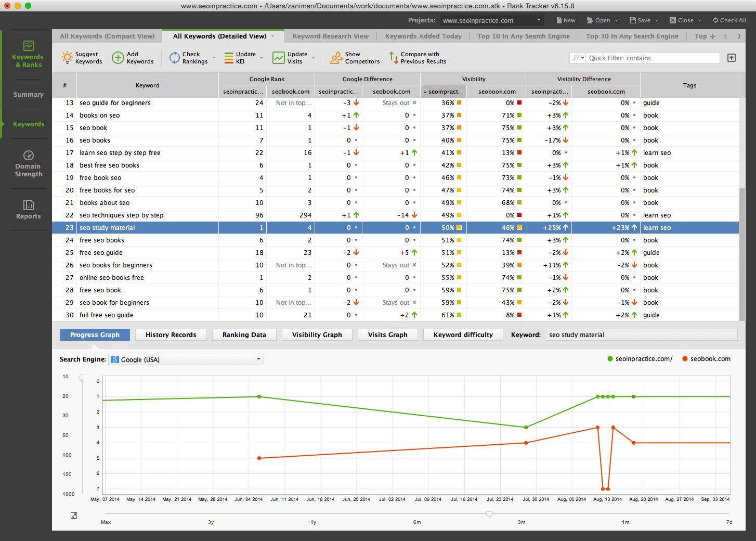
Task: Click the Suggest Keywords lightbulb icon
Action: point(67,58)
